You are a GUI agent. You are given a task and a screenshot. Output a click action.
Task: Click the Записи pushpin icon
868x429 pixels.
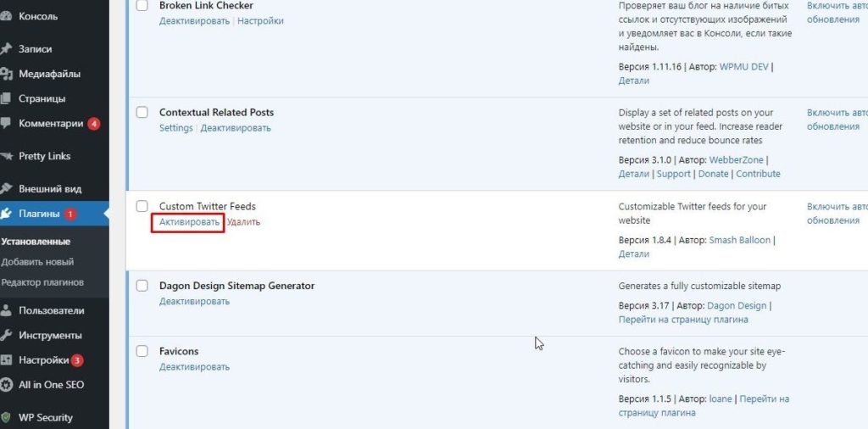(x=6, y=49)
